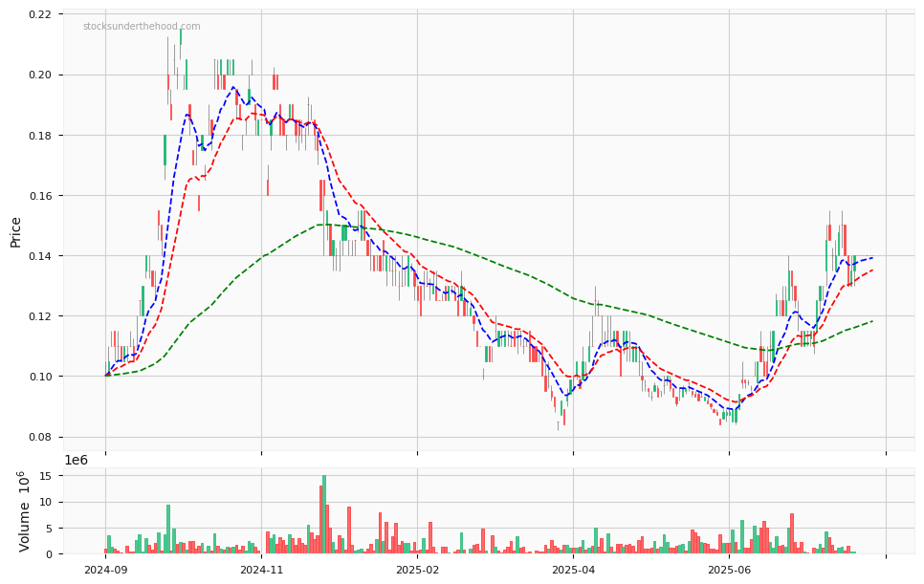924x584 pixels.
Task: Click the 1e6 volume scale label
Action: coord(76,461)
